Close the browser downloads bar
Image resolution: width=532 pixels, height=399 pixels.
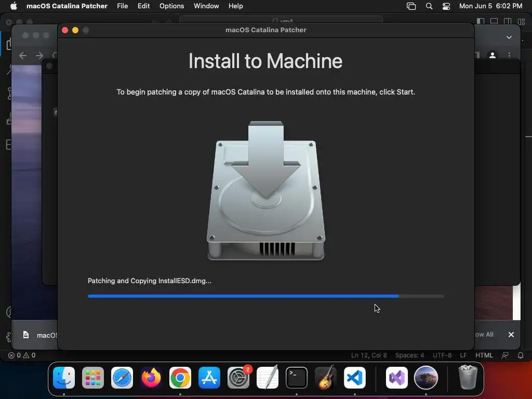(511, 335)
